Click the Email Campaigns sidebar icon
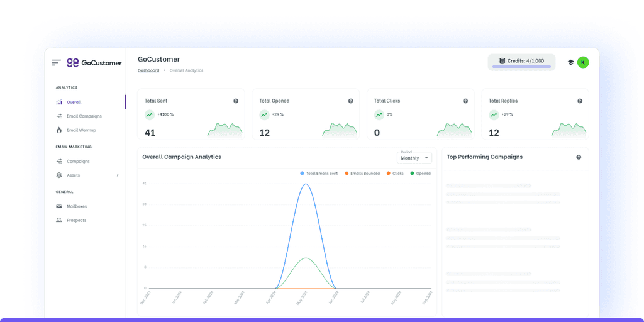 [x=58, y=116]
